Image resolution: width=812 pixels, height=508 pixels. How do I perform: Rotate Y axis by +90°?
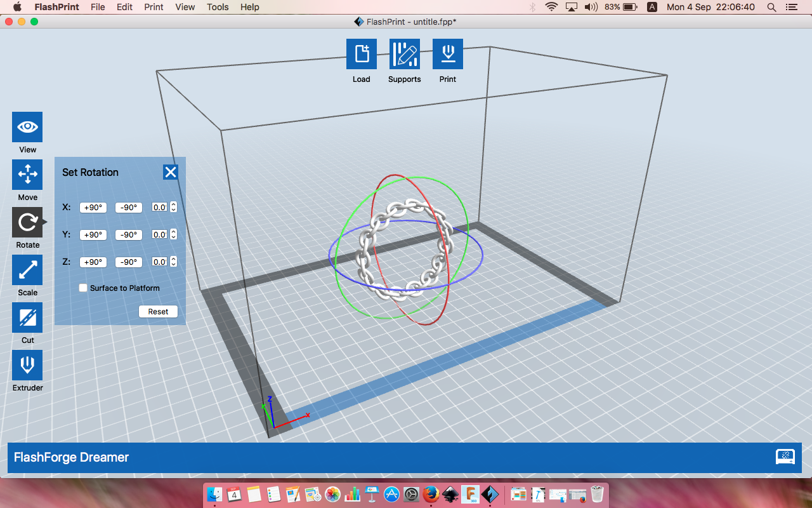pyautogui.click(x=93, y=235)
